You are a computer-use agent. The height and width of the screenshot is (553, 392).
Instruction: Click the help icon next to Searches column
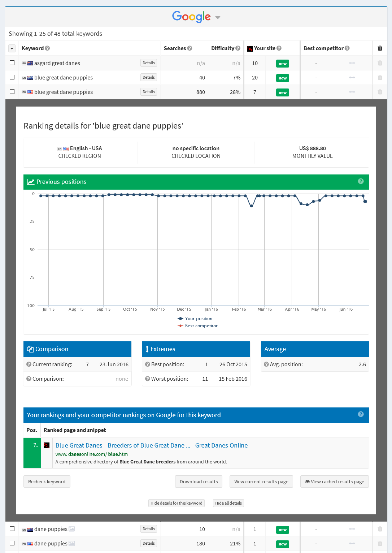coord(190,48)
